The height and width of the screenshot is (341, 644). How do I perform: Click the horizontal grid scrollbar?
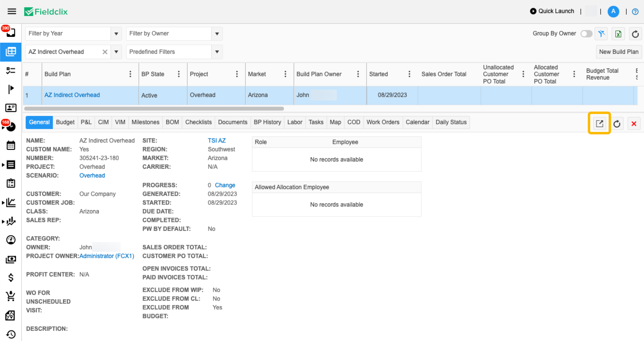point(154,109)
